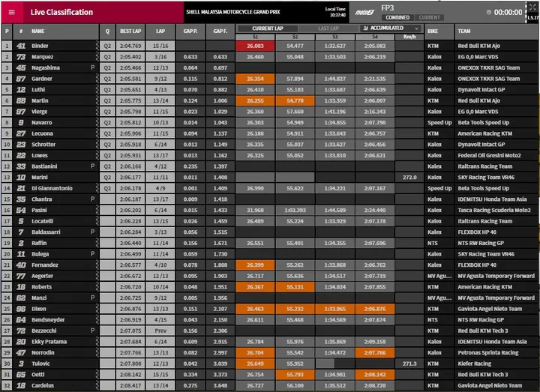The image size is (540, 392).
Task: Switch to the CURRENT session toggle
Action: click(x=429, y=17)
